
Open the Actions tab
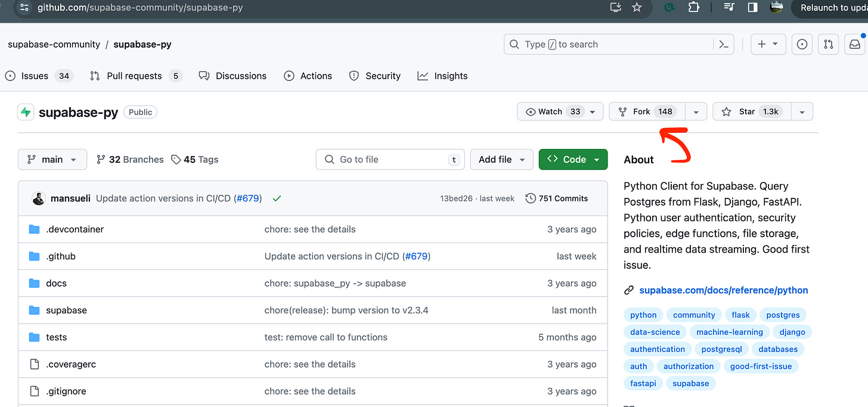click(308, 76)
